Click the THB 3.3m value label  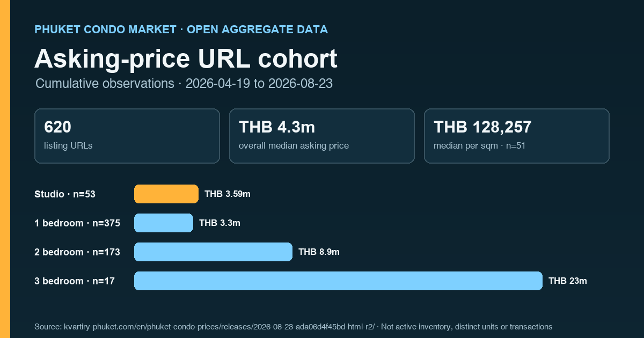click(x=219, y=223)
